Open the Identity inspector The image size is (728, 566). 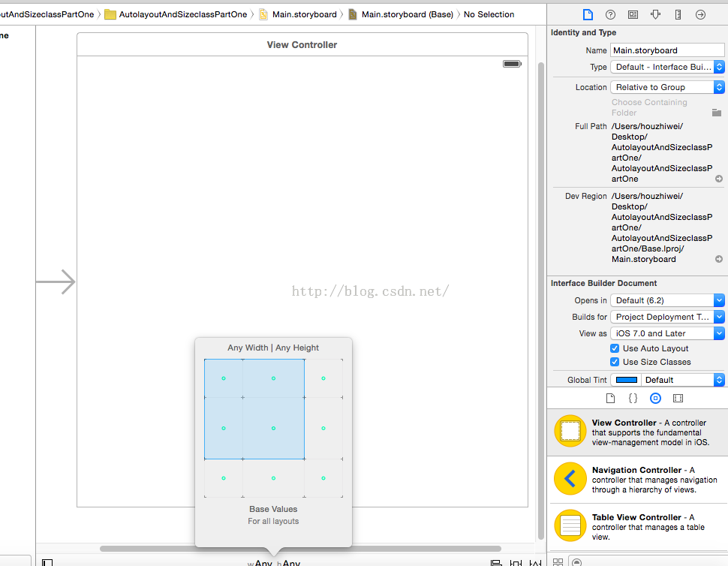(x=633, y=15)
